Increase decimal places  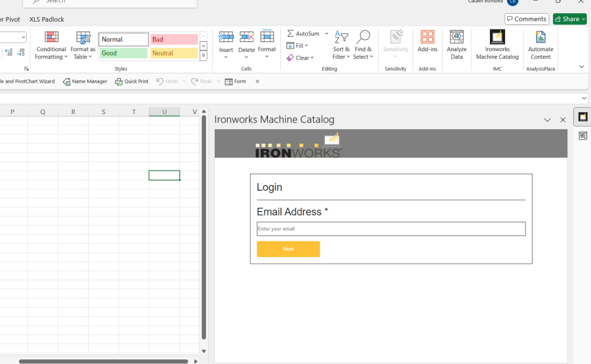[x=9, y=52]
